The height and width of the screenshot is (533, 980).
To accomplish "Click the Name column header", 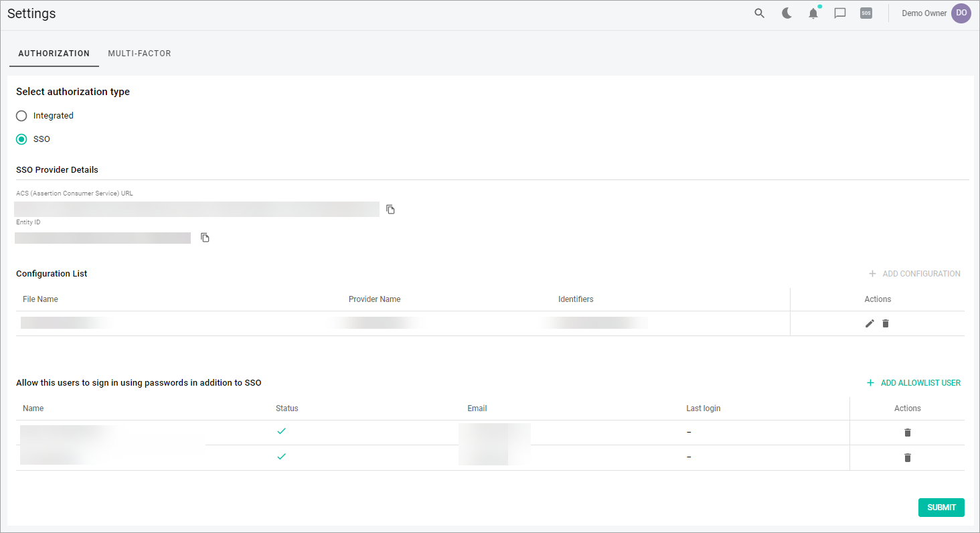I will tap(33, 408).
